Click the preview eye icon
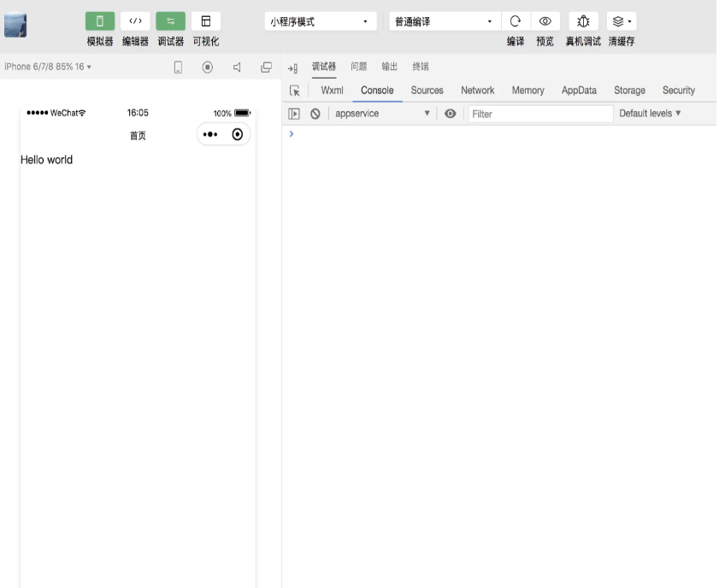725x588 pixels. [545, 21]
